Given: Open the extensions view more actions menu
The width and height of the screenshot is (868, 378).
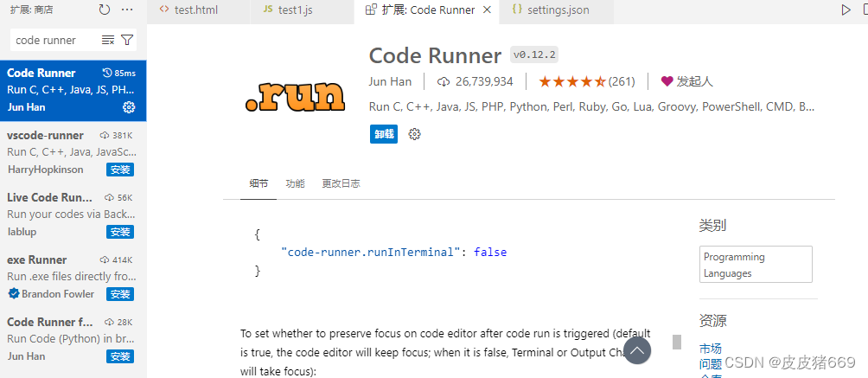Looking at the screenshot, I should click(127, 10).
